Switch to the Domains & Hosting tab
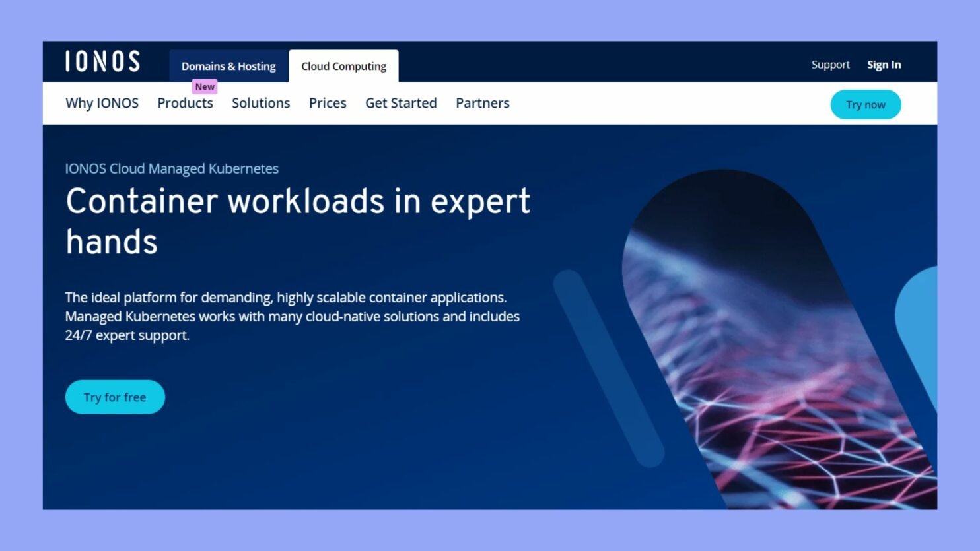This screenshot has width=980, height=551. tap(228, 66)
